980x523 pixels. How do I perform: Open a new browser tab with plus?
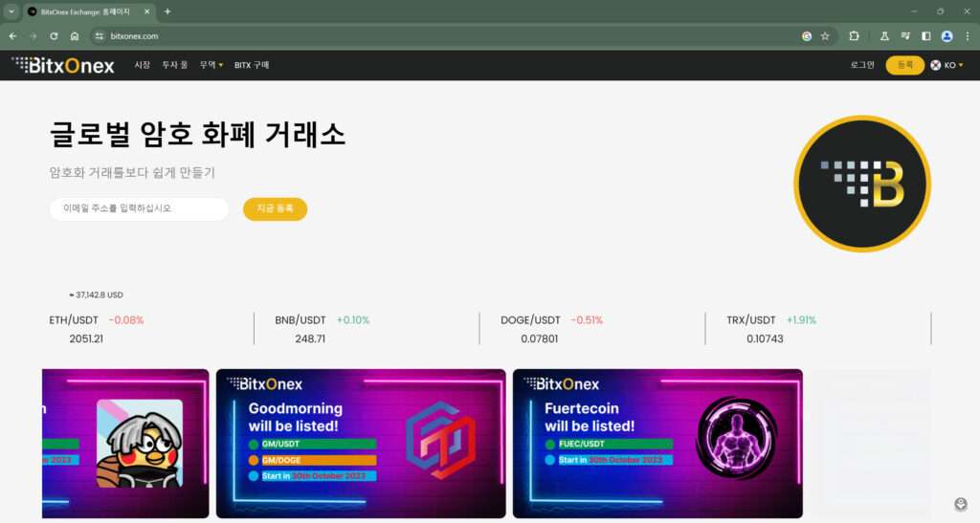(167, 11)
